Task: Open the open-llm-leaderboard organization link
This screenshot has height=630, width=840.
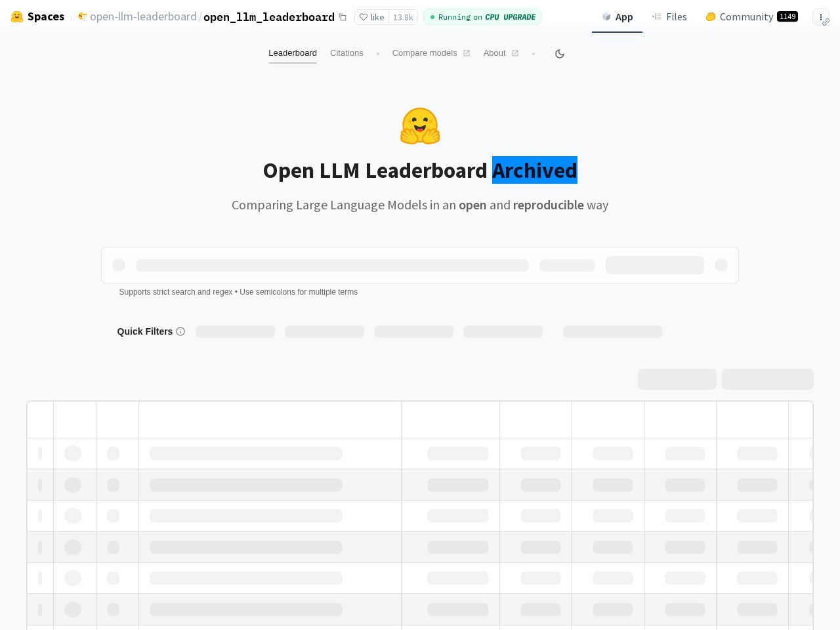Action: 143,16
